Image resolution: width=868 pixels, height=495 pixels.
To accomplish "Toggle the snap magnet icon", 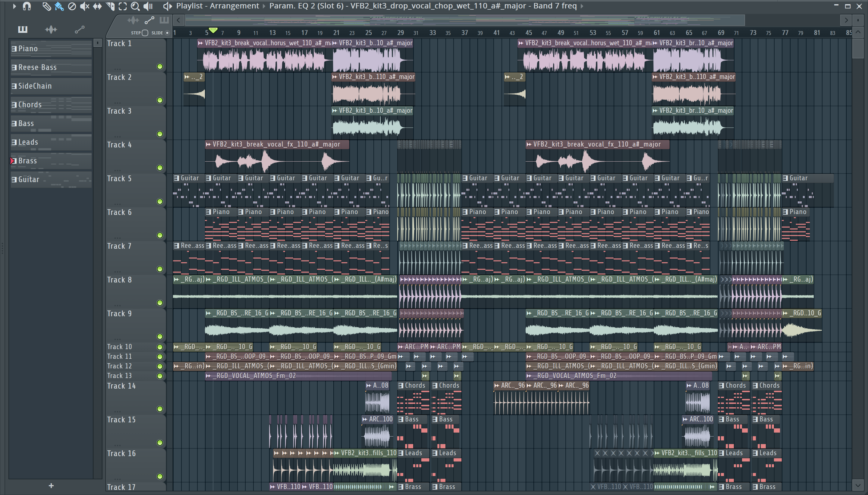I will [27, 6].
